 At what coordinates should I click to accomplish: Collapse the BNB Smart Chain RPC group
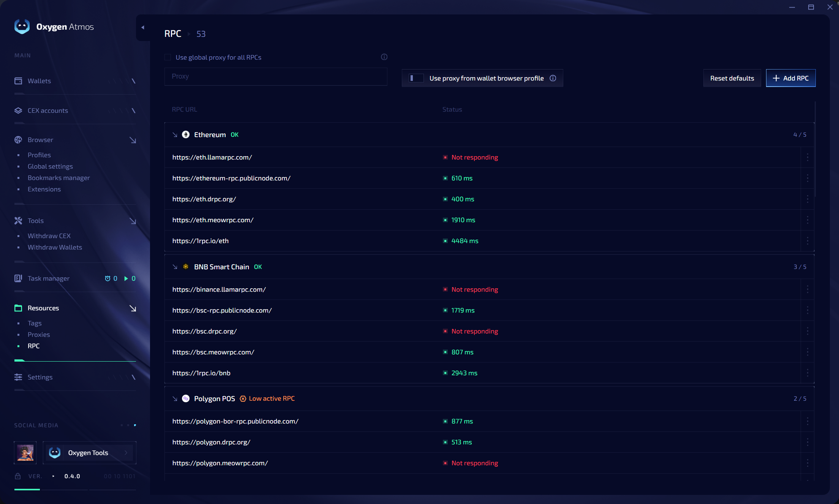point(175,267)
